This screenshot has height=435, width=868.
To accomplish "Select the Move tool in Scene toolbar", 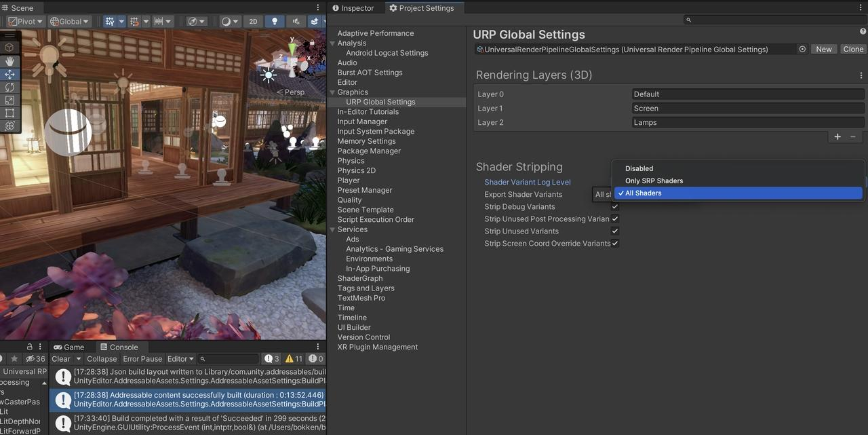I will pos(9,74).
